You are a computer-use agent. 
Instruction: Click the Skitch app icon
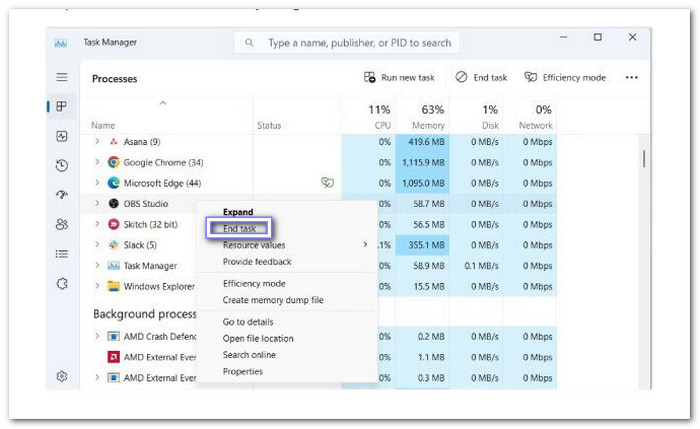(x=114, y=224)
